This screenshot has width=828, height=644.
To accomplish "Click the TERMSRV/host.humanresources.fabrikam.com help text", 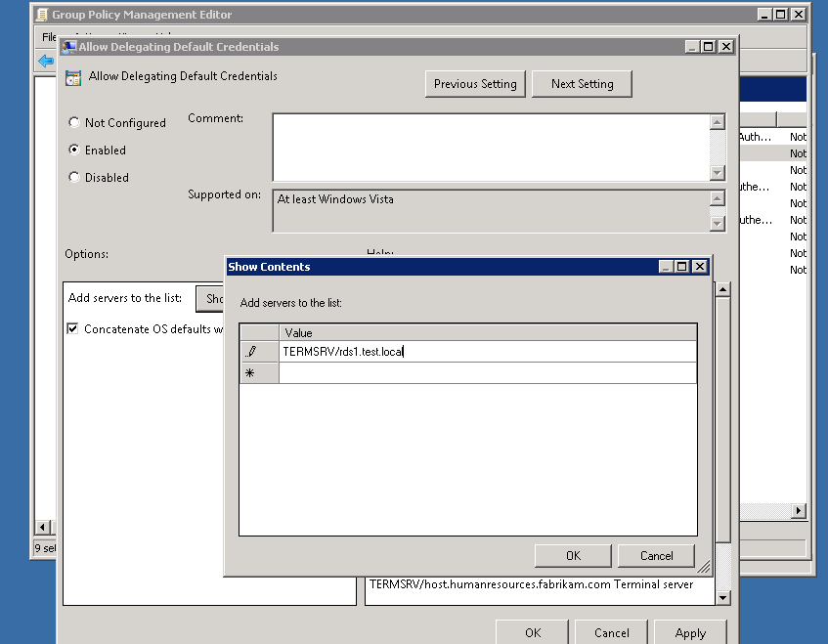I will [531, 584].
